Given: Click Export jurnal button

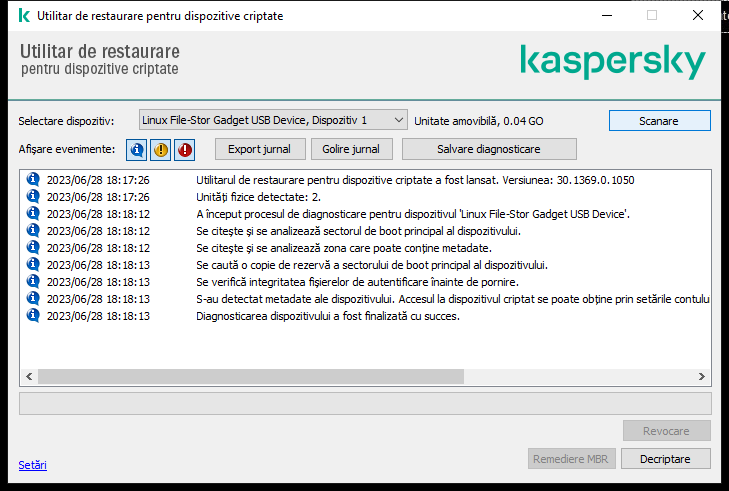Looking at the screenshot, I should [x=260, y=149].
